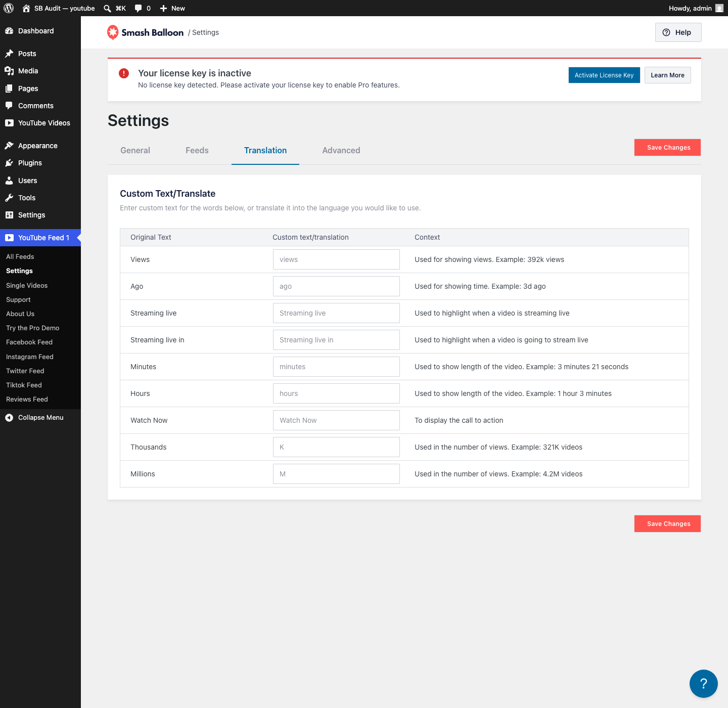Select the Translation tab
The width and height of the screenshot is (728, 708).
pyautogui.click(x=265, y=150)
